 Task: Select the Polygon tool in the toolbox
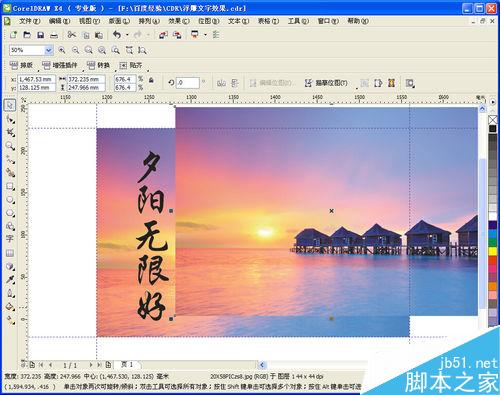pyautogui.click(x=10, y=213)
